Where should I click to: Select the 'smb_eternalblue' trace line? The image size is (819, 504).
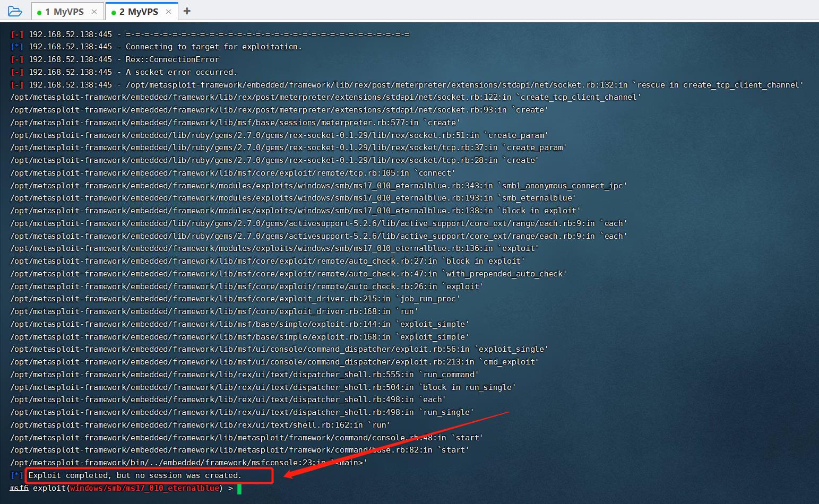(293, 198)
